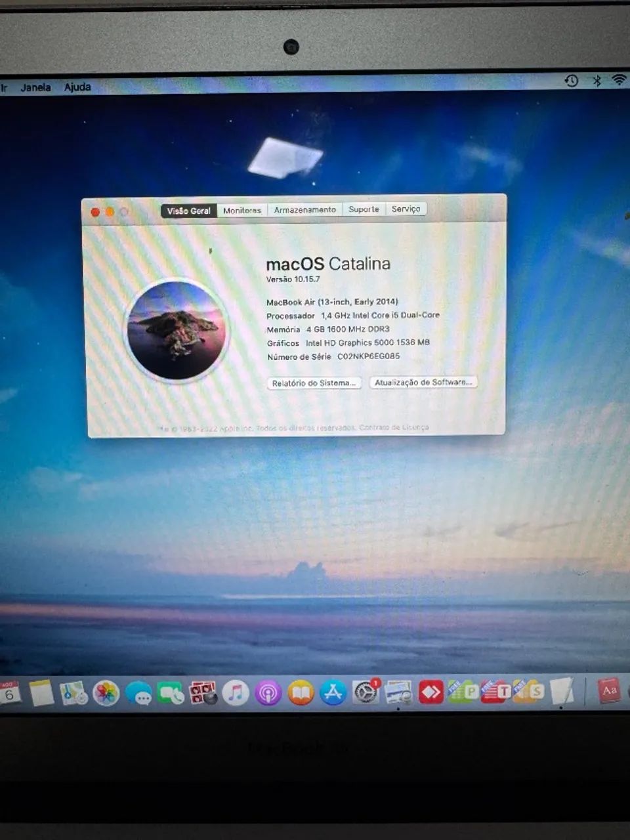Switch to the Armazenamento tab
This screenshot has height=840, width=630.
click(305, 209)
